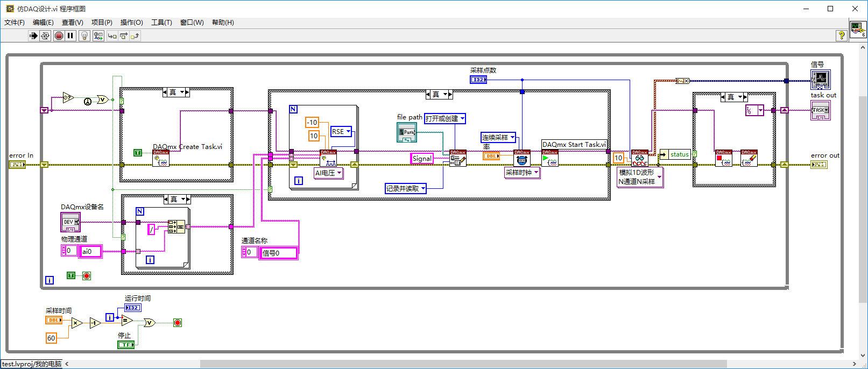Open the 连续采样 sample mode dropdown

(498, 138)
